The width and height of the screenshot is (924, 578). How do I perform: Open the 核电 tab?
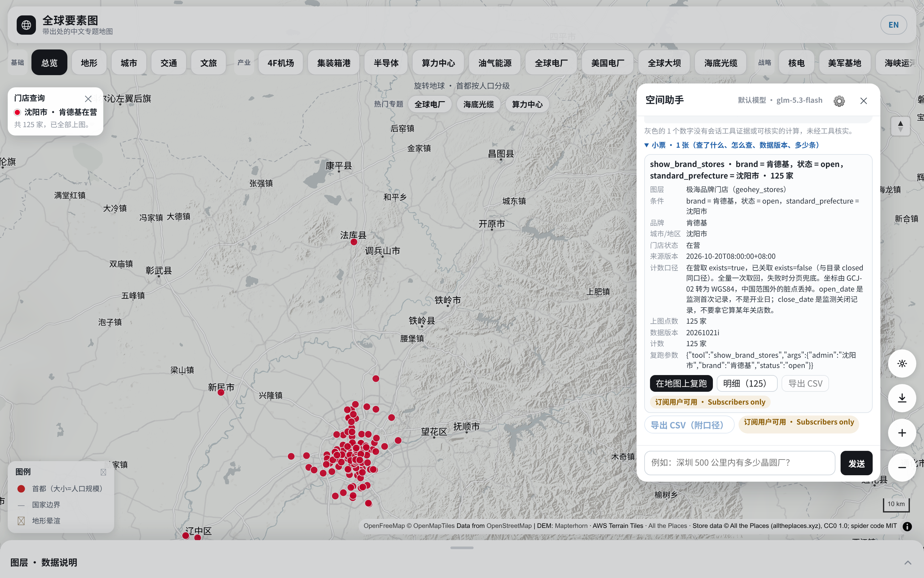point(797,63)
